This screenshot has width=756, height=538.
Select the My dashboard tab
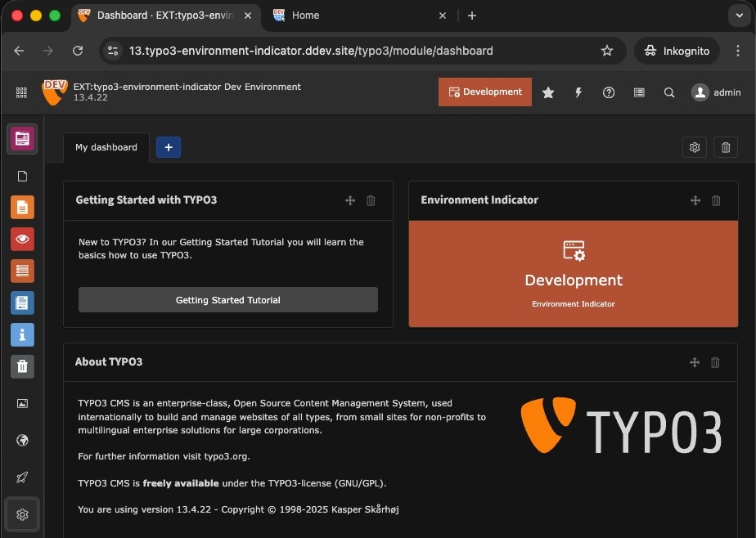pos(106,147)
